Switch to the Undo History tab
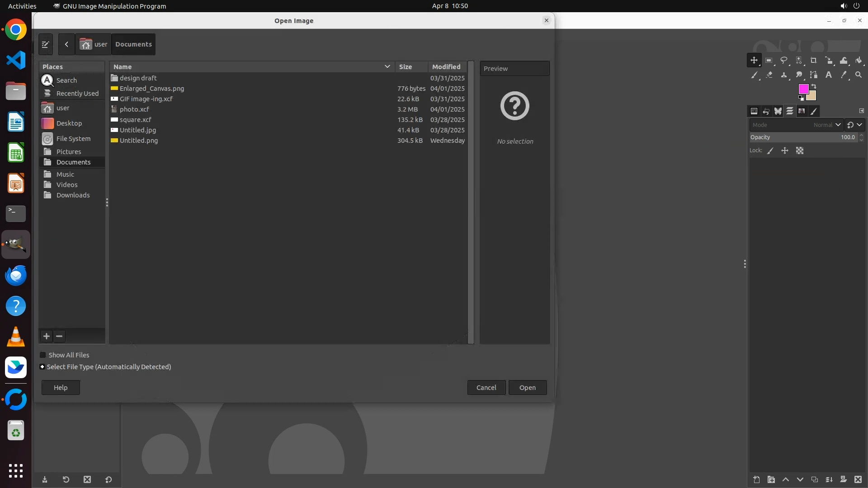The height and width of the screenshot is (488, 868). coord(766,111)
